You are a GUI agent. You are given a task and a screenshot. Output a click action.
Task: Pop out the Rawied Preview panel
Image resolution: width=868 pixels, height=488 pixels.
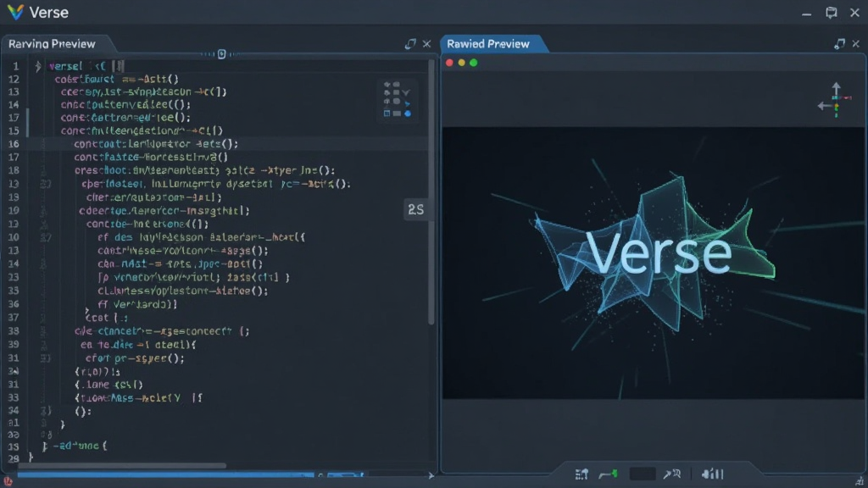pyautogui.click(x=840, y=44)
